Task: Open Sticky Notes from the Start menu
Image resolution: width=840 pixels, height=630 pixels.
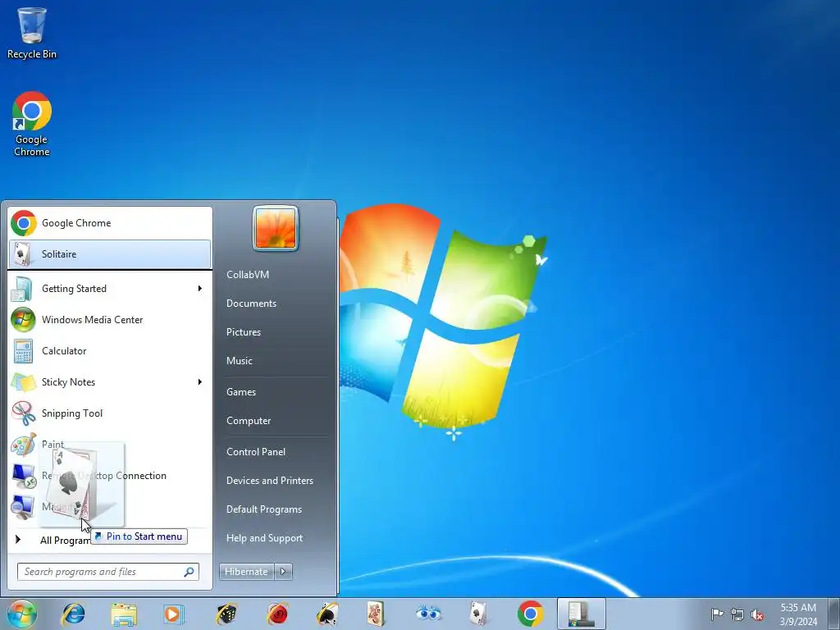Action: [x=109, y=382]
